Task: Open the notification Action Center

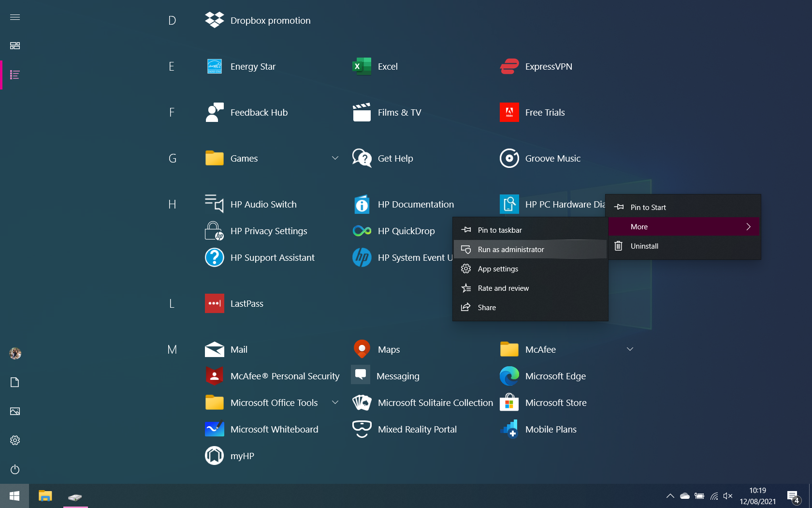Action: pyautogui.click(x=794, y=496)
